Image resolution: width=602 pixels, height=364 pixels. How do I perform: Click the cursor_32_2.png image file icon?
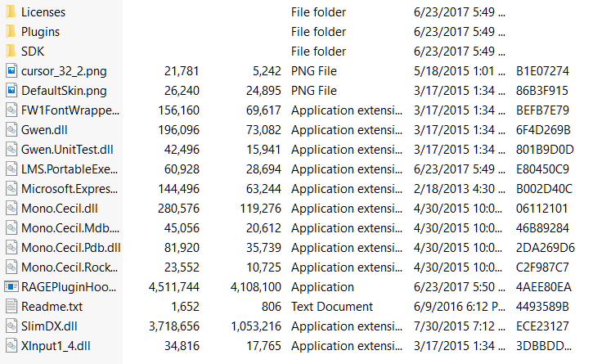pyautogui.click(x=11, y=71)
